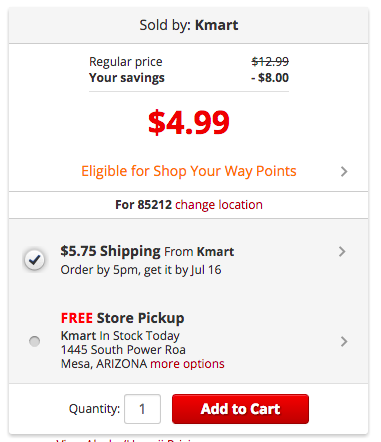The width and height of the screenshot is (381, 442).
Task: Click the Order by 5pm delivery estimate
Action: coord(141,270)
